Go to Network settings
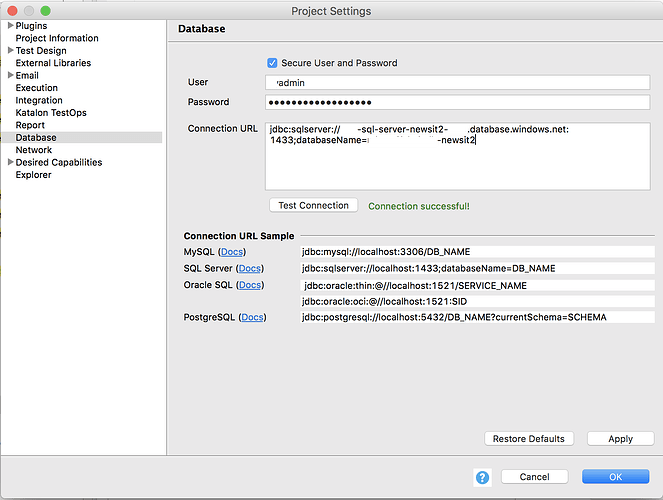 pos(34,150)
